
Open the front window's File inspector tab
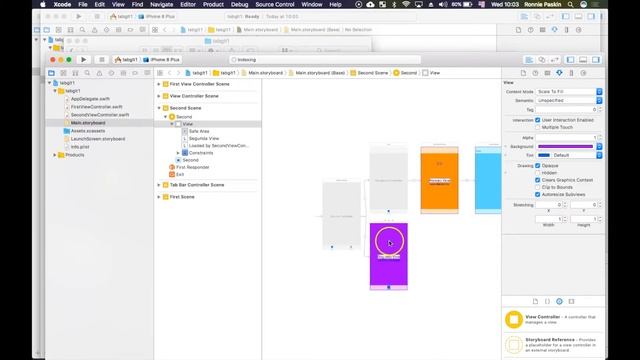click(523, 73)
